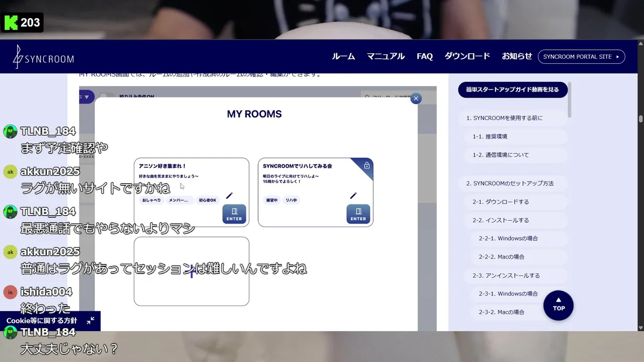Open the FAQ menu item
The width and height of the screenshot is (644, 362).
[425, 56]
